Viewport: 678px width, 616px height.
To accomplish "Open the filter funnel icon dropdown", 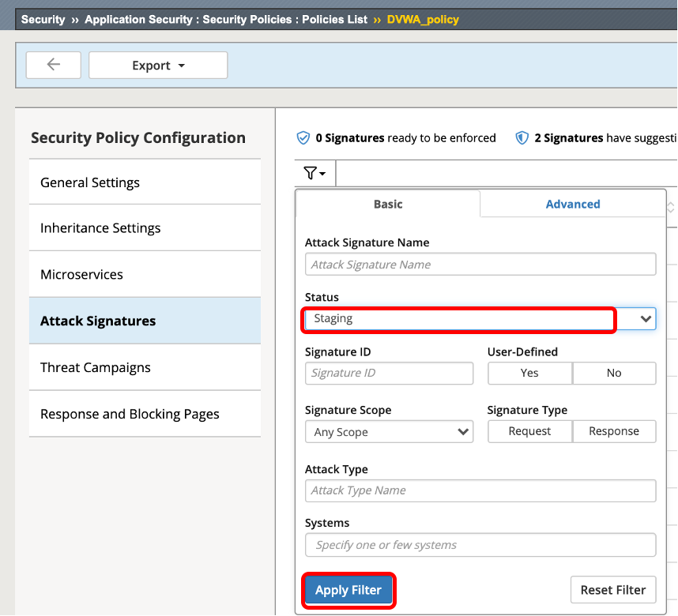I will click(315, 173).
